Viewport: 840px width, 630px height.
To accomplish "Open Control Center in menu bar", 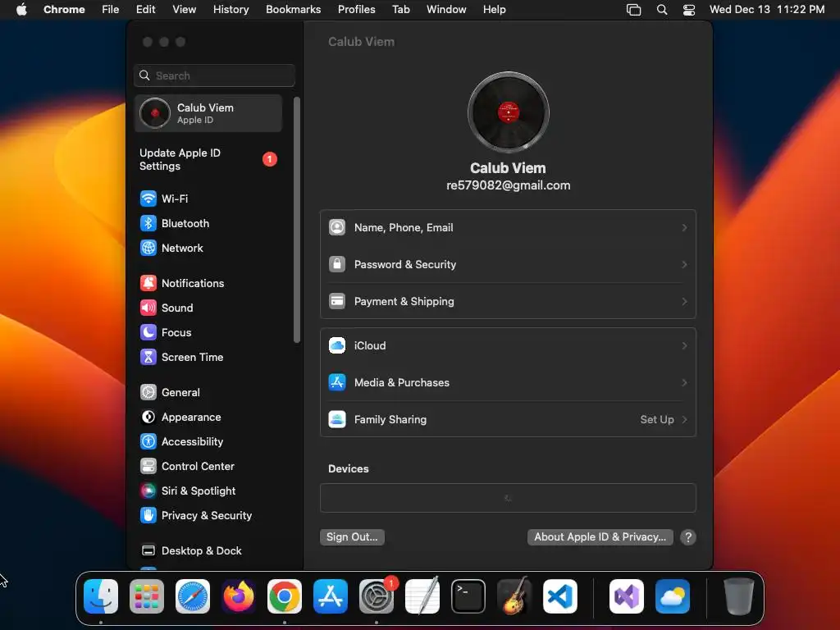I will click(x=689, y=10).
